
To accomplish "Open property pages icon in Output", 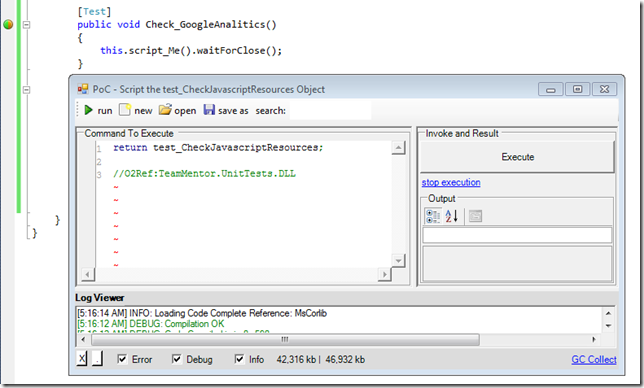I will click(475, 216).
